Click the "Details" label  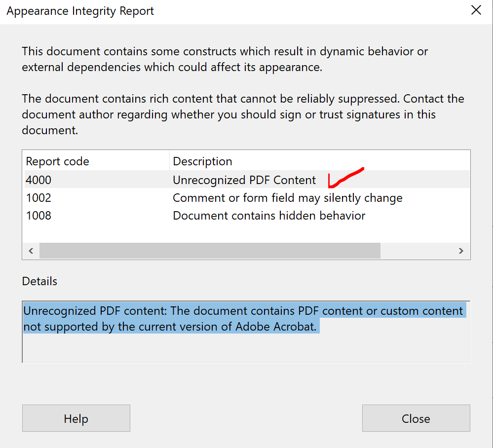(x=39, y=281)
